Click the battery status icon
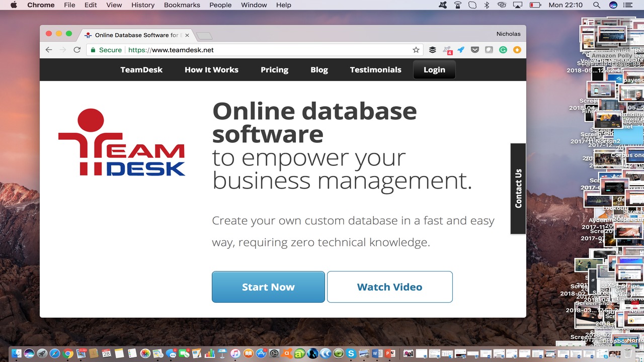The width and height of the screenshot is (644, 362). 535,5
